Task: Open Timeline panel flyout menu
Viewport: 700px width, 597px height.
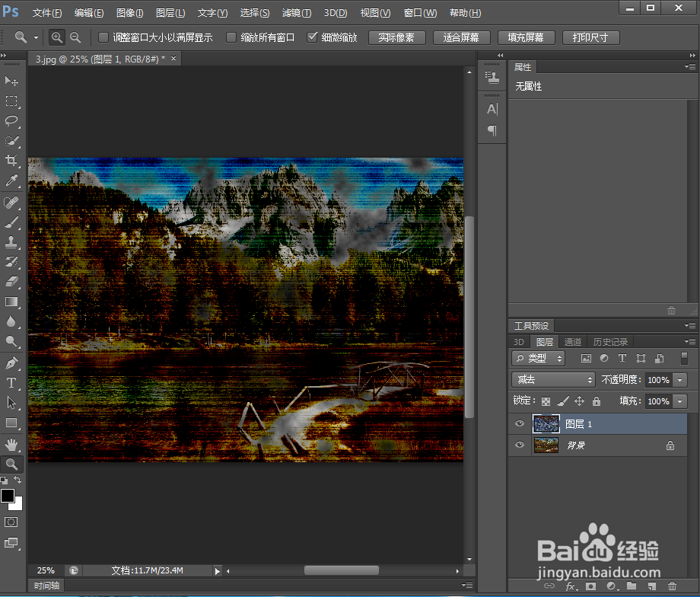Action: tap(467, 586)
